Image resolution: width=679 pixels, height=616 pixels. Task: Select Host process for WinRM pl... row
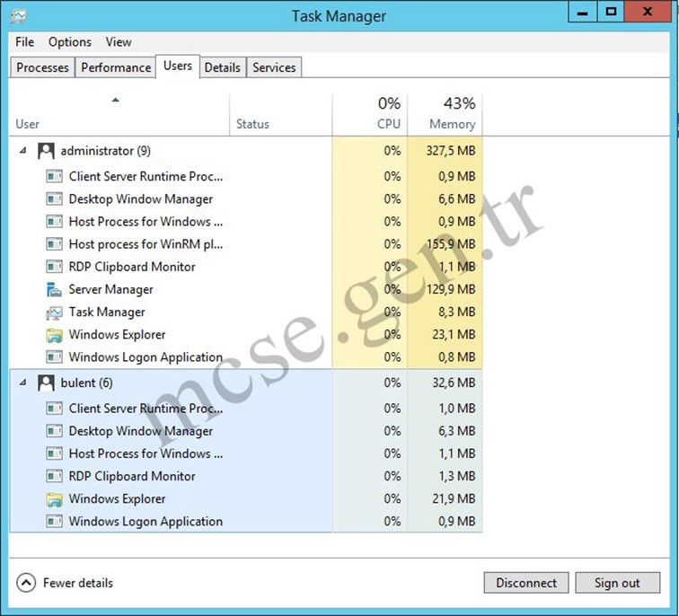point(245,244)
